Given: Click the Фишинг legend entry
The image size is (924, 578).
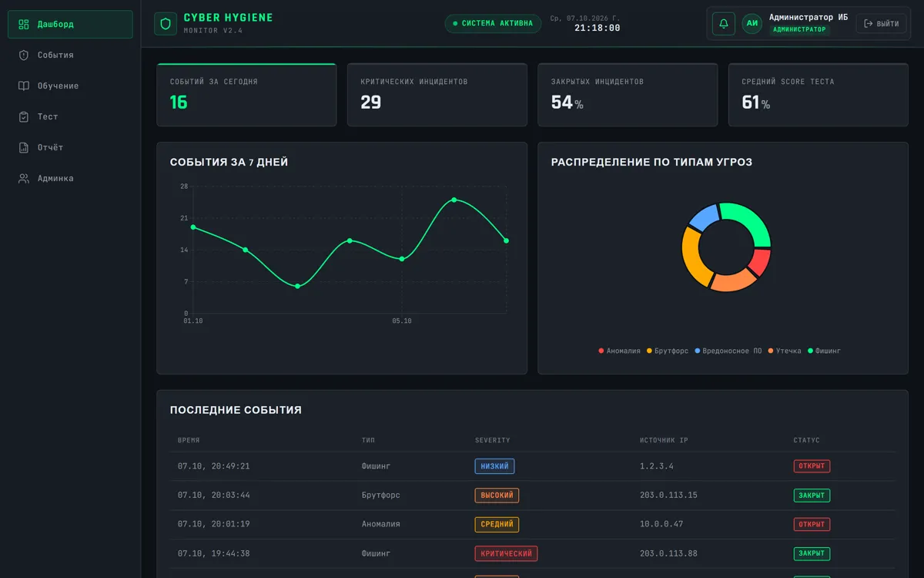Looking at the screenshot, I should (824, 351).
